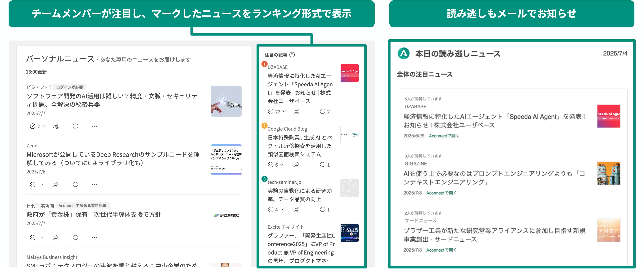This screenshot has height=269, width=644.
Task: Click the Malaya Business Insight source name
Action: click(x=52, y=257)
